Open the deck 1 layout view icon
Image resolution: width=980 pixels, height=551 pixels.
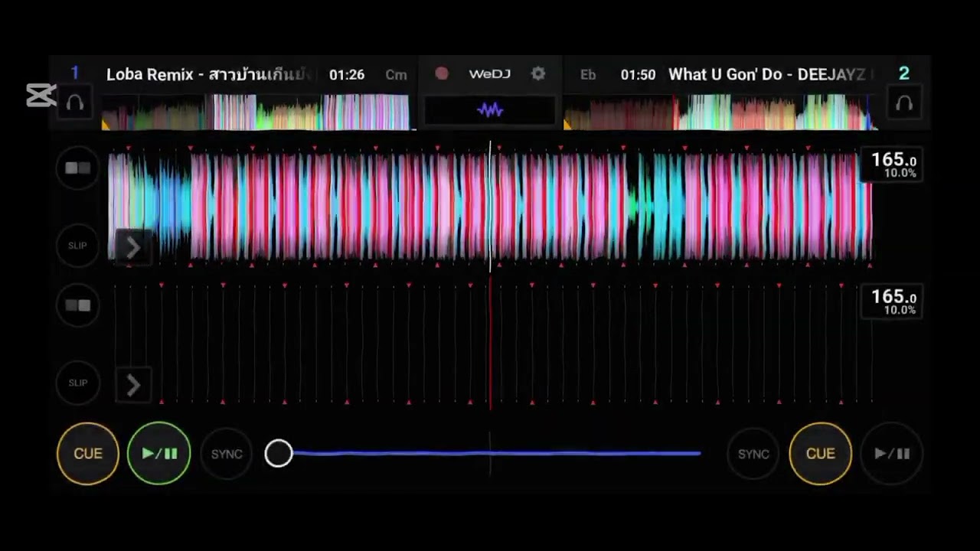(77, 168)
